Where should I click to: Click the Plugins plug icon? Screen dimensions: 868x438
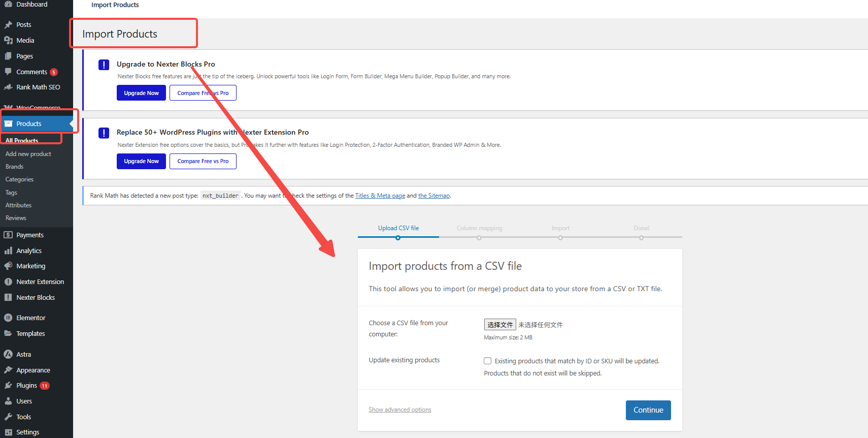click(x=8, y=386)
